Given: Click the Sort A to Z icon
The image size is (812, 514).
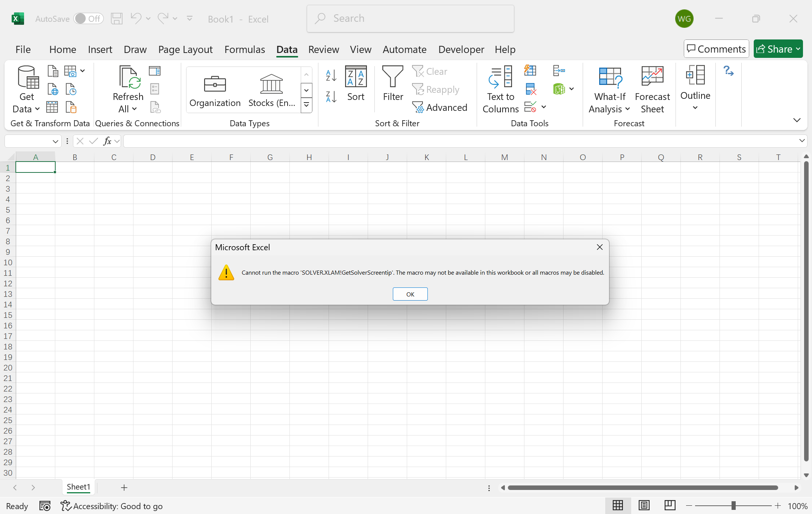Looking at the screenshot, I should point(331,75).
